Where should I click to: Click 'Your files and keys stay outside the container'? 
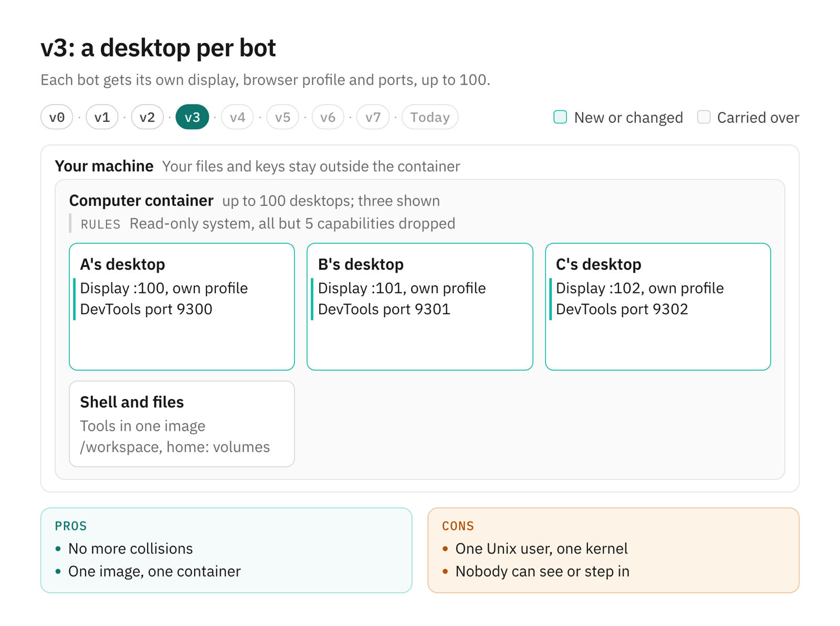coord(311,166)
